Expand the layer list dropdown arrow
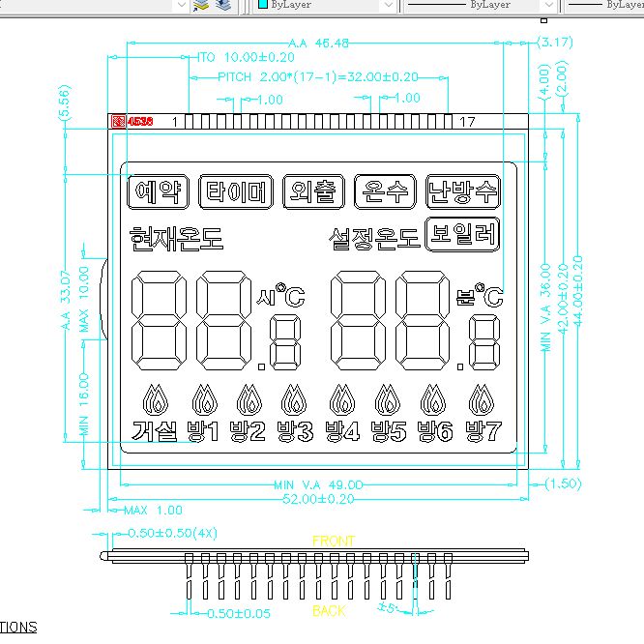This screenshot has width=644, height=644. [x=180, y=5]
